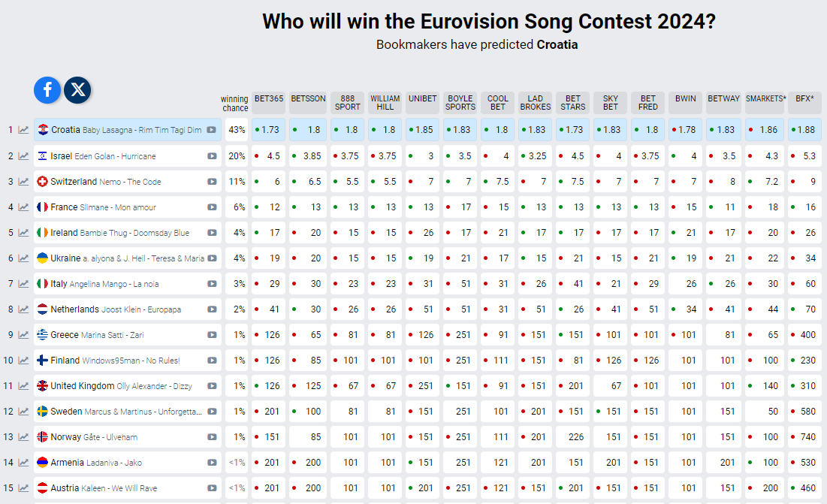Open Switzerland's trend graph icon
827x504 pixels.
(24, 182)
